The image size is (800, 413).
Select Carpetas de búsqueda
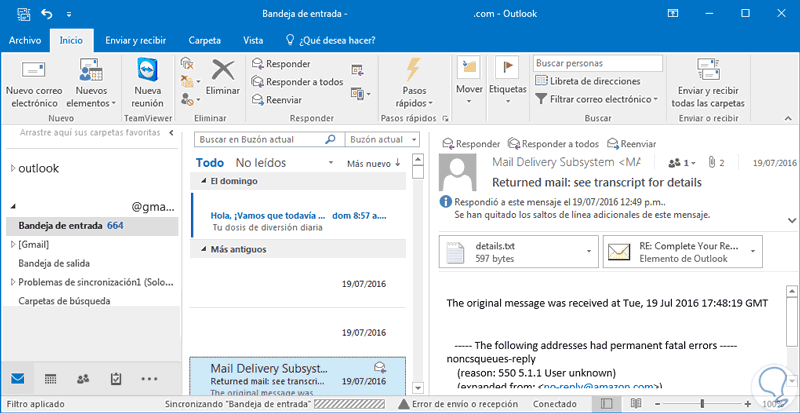[x=64, y=301]
